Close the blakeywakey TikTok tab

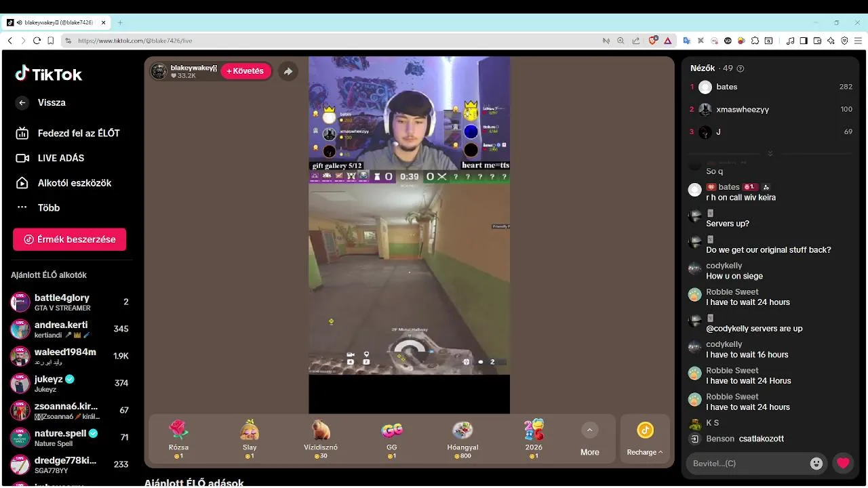pyautogui.click(x=104, y=22)
